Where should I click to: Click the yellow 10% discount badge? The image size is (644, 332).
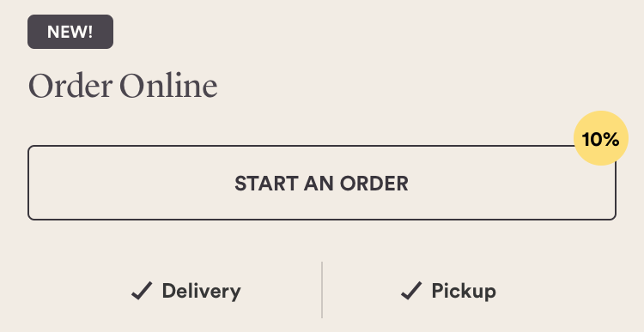pyautogui.click(x=601, y=138)
